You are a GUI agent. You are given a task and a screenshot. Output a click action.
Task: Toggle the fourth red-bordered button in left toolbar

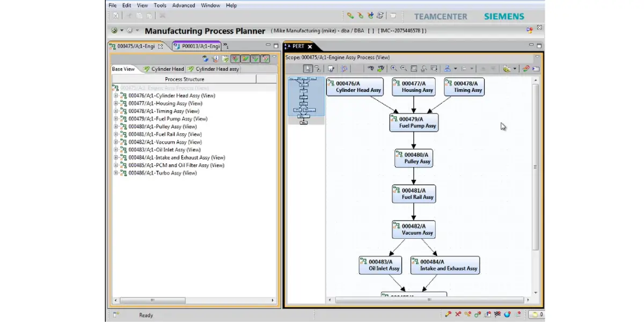click(265, 59)
